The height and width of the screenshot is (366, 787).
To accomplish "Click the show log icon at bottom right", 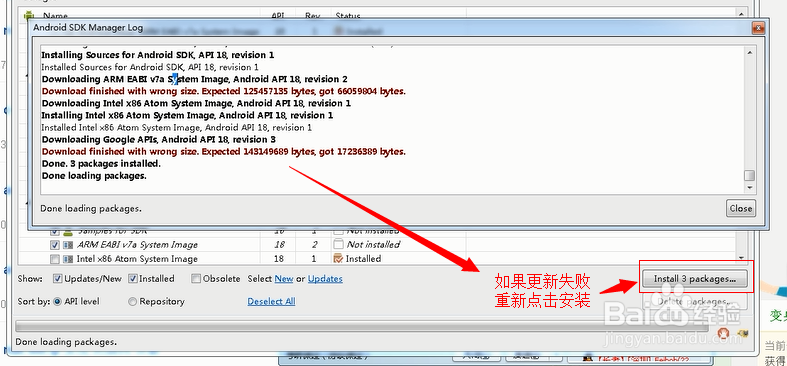I will click(743, 332).
